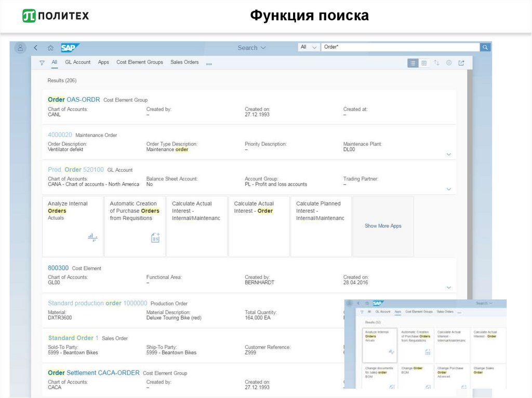Open the filter funnel left of All tab

[42, 63]
